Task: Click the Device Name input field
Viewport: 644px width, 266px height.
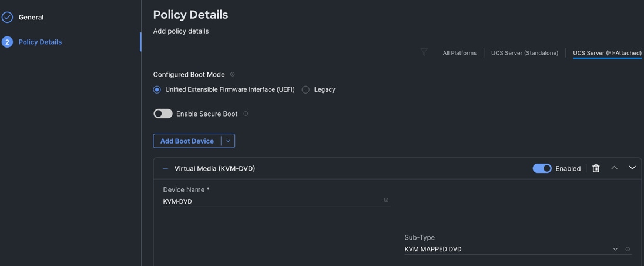Action: tap(270, 201)
